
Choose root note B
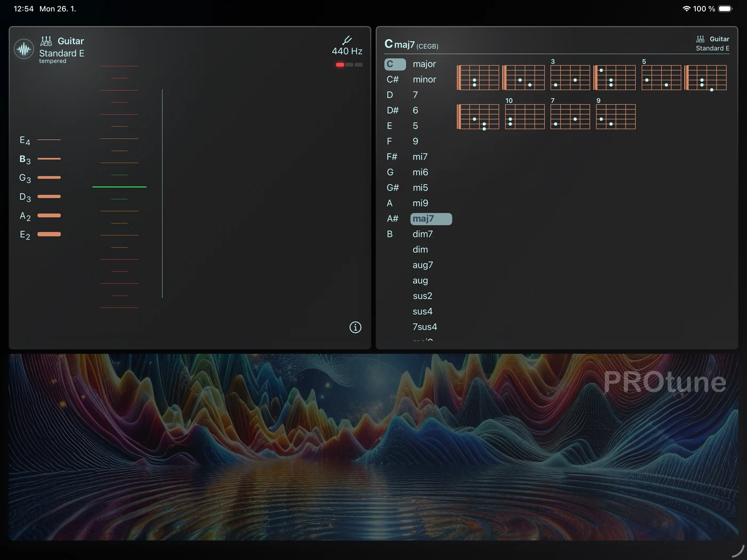(x=390, y=234)
